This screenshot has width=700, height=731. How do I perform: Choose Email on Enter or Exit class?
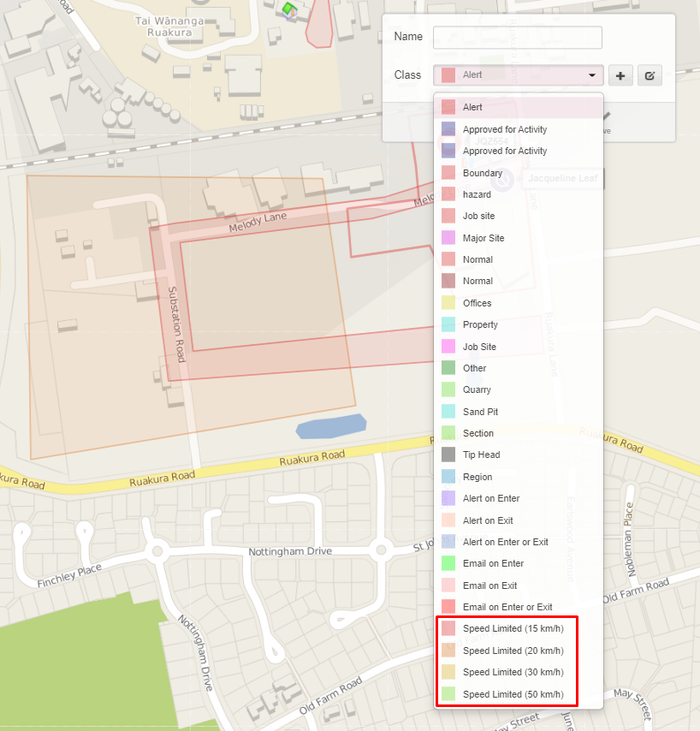(x=519, y=607)
